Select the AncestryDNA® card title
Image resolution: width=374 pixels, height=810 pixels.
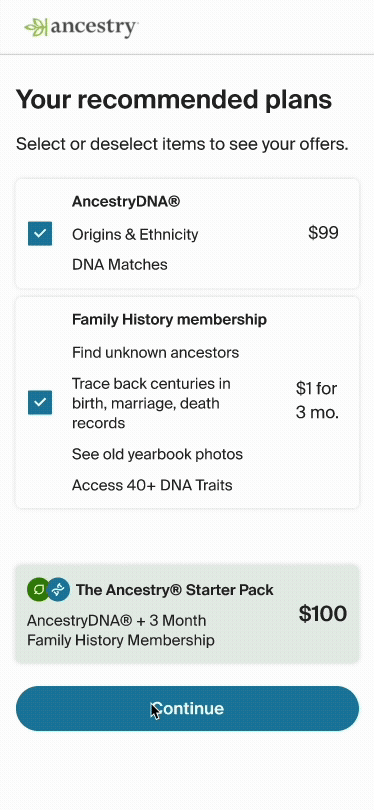click(x=126, y=201)
